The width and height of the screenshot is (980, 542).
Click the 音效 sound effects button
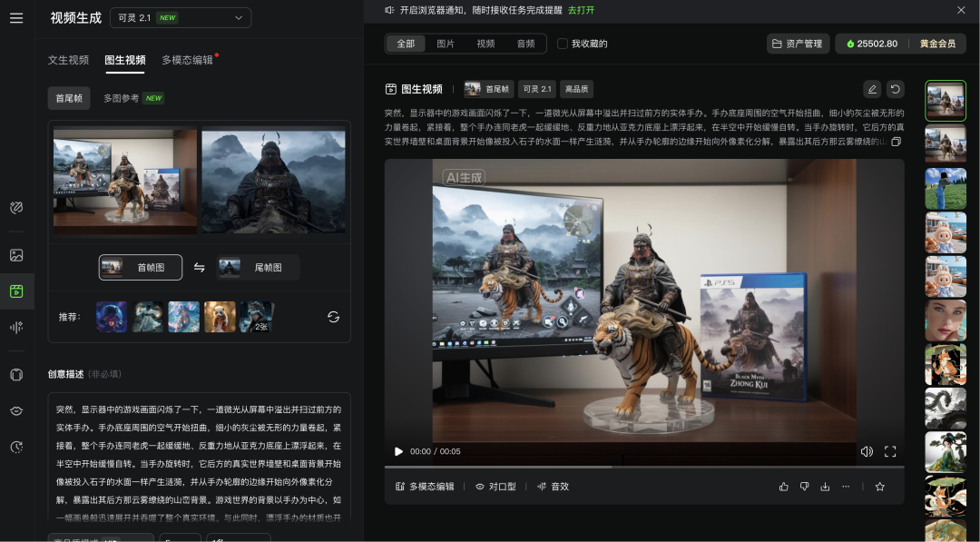(554, 487)
